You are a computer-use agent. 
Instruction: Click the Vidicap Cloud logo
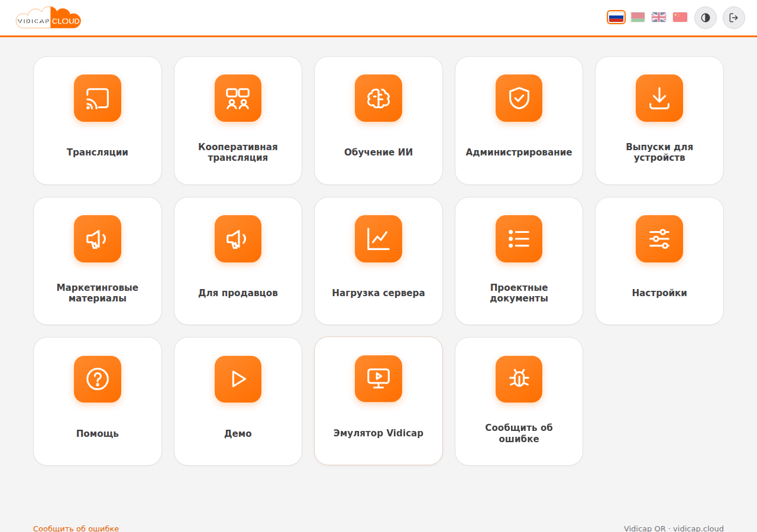pyautogui.click(x=48, y=18)
